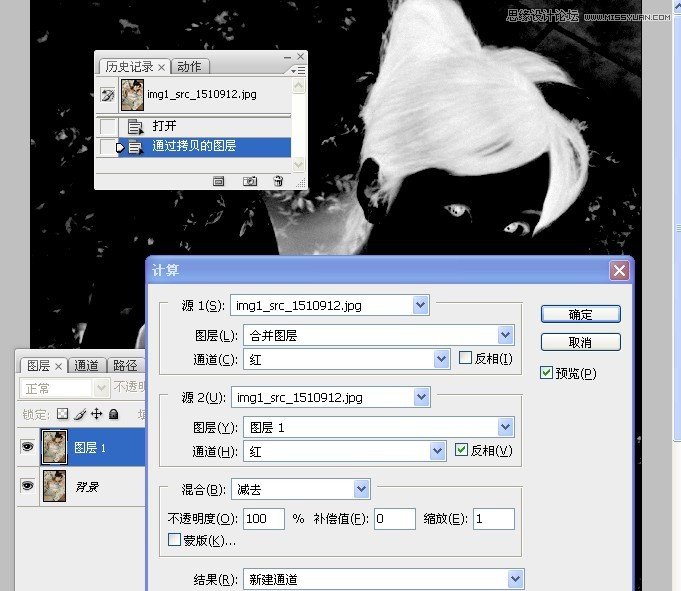681x591 pixels.
Task: Click the 背景 layer thumbnail
Action: coord(54,486)
